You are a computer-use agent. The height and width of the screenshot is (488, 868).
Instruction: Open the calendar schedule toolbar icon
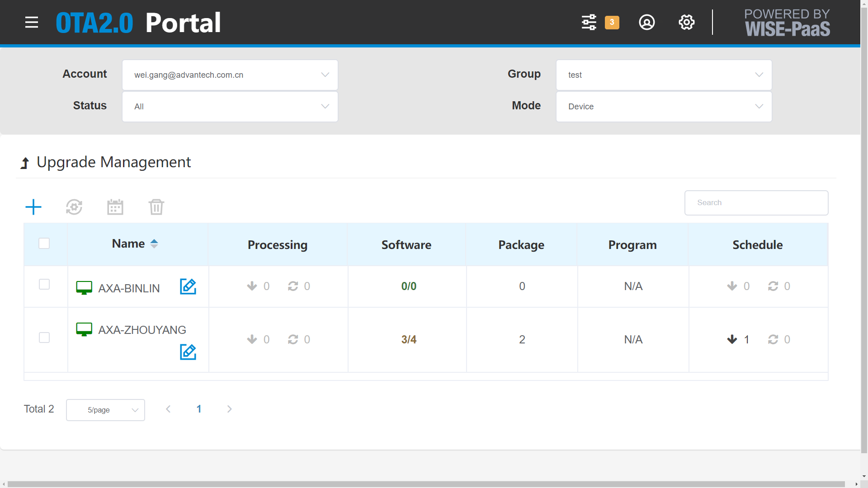(115, 207)
